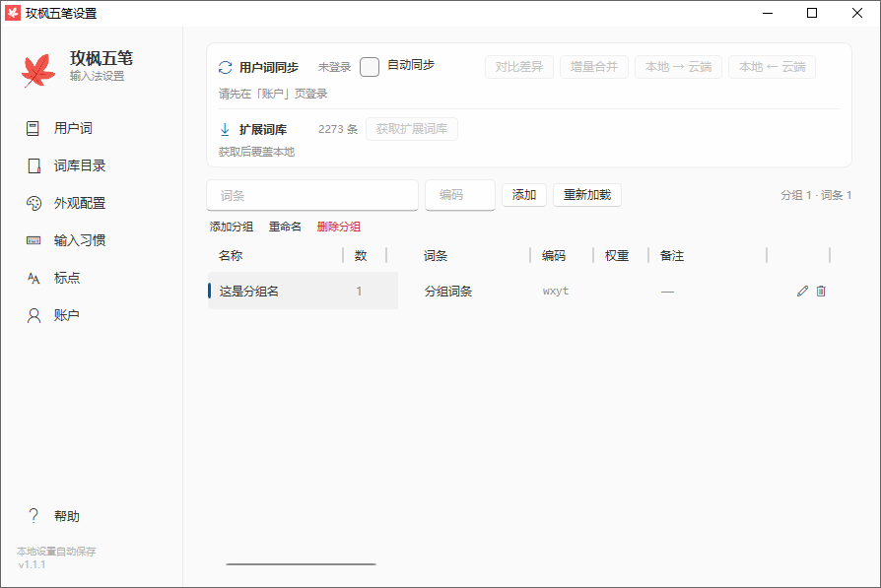The width and height of the screenshot is (881, 588).
Task: Open the 账户 page
Action: tap(66, 315)
